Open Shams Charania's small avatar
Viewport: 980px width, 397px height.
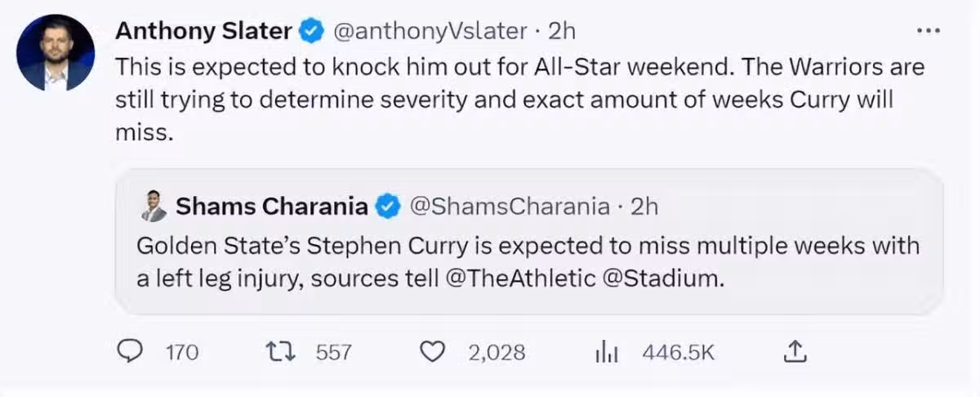pos(153,207)
